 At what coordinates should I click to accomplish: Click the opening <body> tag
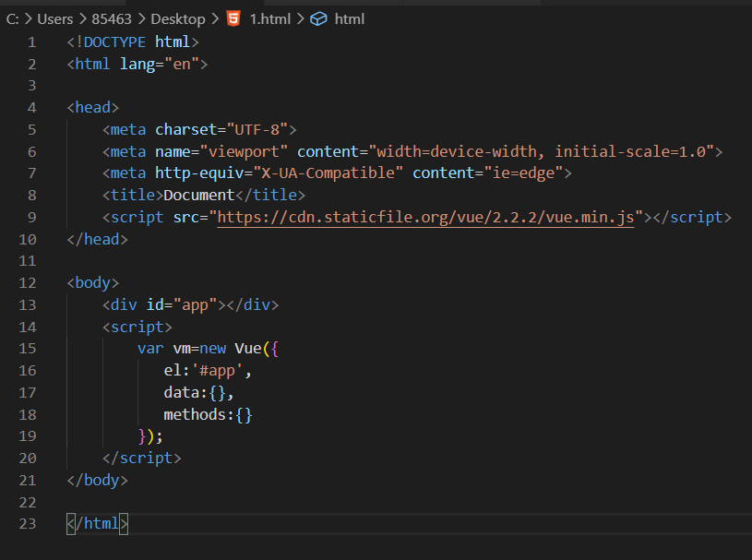(93, 283)
